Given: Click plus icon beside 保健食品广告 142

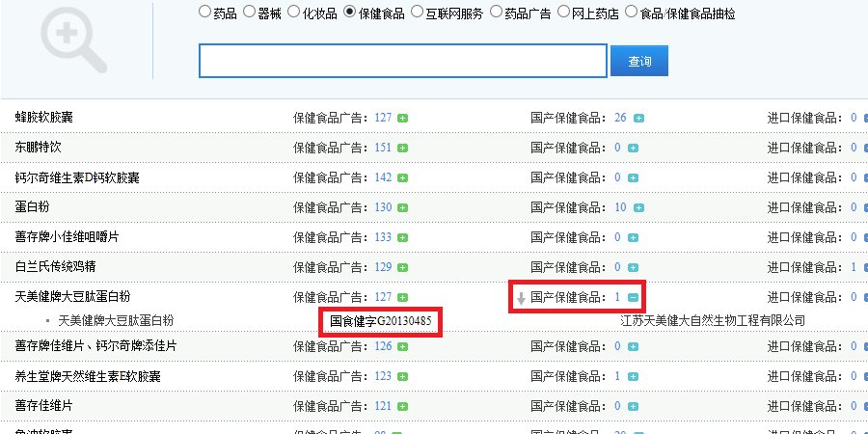Looking at the screenshot, I should pos(402,177).
